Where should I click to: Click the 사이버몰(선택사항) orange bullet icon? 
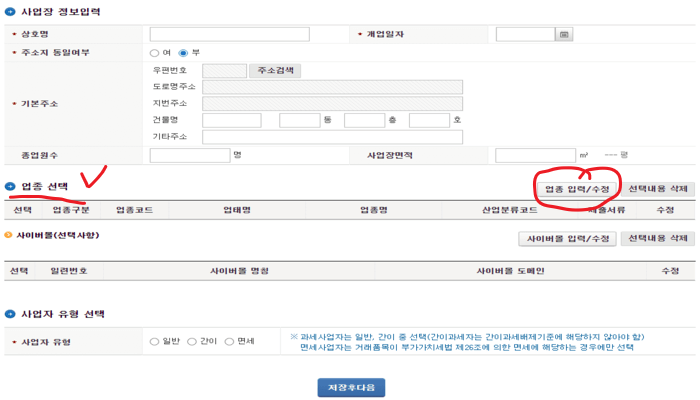8,235
